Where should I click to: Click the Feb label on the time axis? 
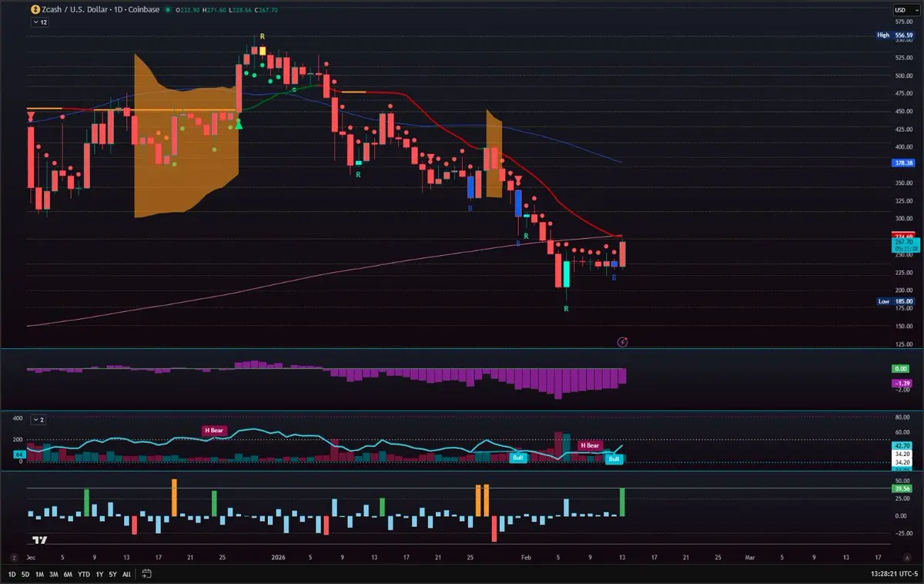click(x=527, y=555)
